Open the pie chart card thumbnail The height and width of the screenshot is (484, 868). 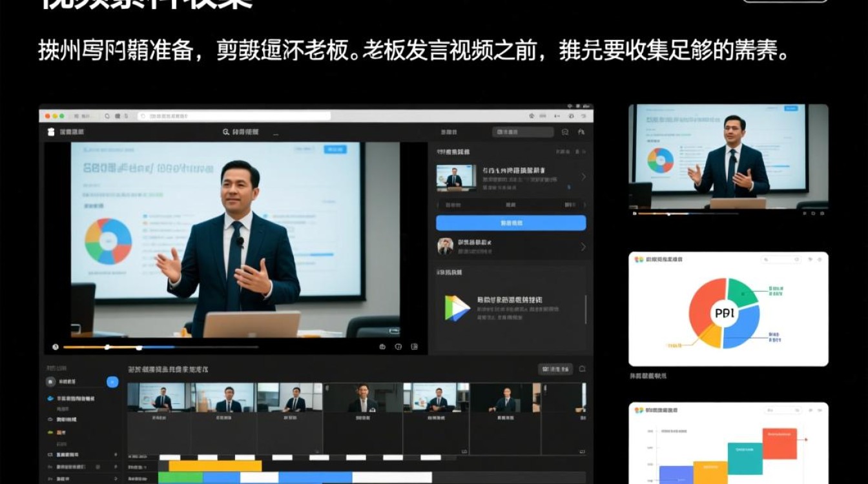coord(728,309)
